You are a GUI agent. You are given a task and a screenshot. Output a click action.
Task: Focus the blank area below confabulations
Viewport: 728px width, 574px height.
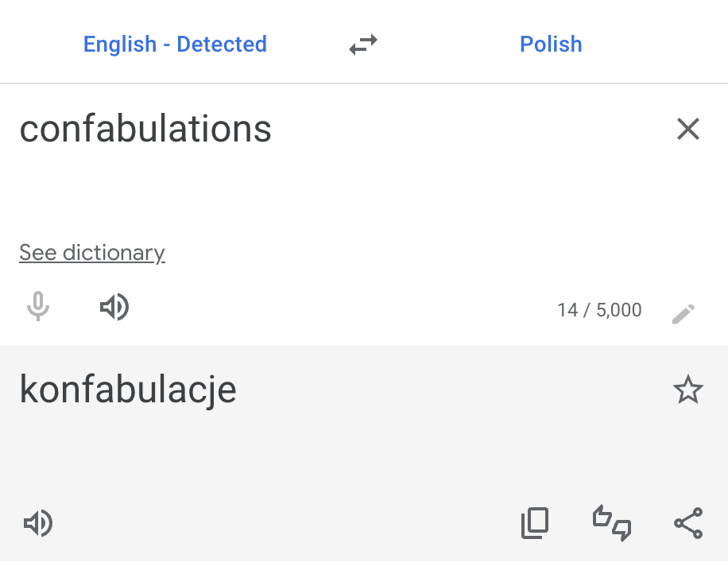[x=318, y=195]
